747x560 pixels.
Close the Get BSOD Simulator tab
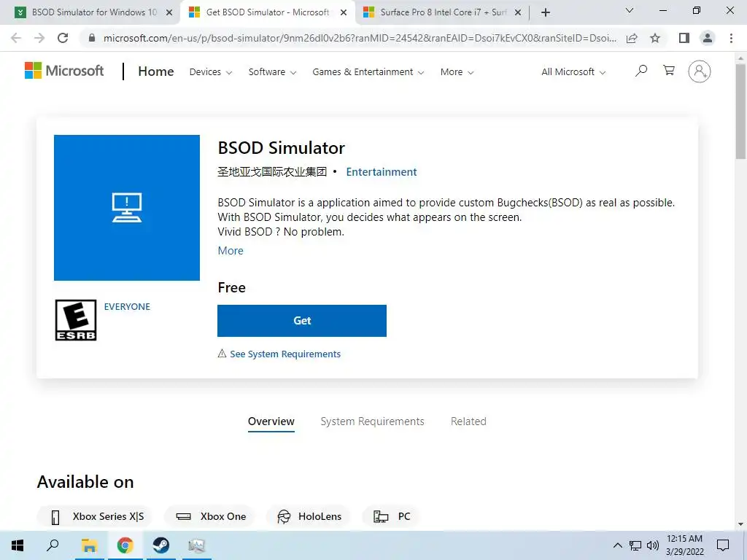coord(344,12)
